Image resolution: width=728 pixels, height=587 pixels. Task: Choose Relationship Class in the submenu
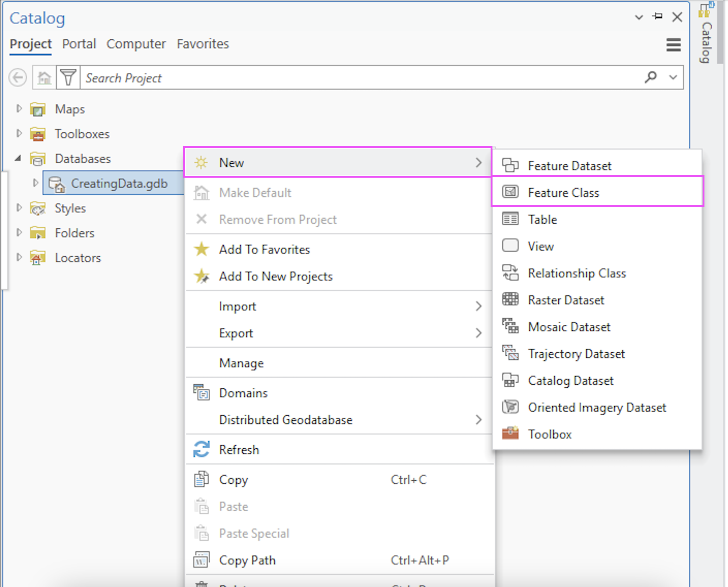coord(576,273)
